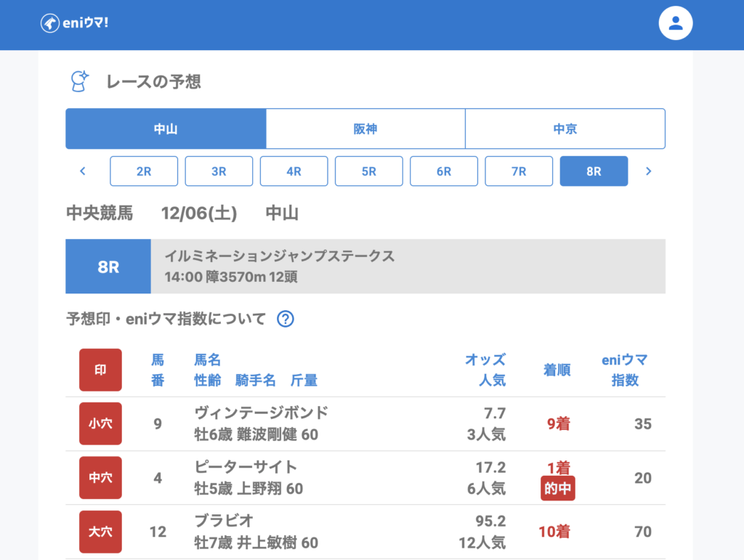Click the eniウマ! logo in header
Image resolution: width=744 pixels, height=560 pixels.
[75, 23]
